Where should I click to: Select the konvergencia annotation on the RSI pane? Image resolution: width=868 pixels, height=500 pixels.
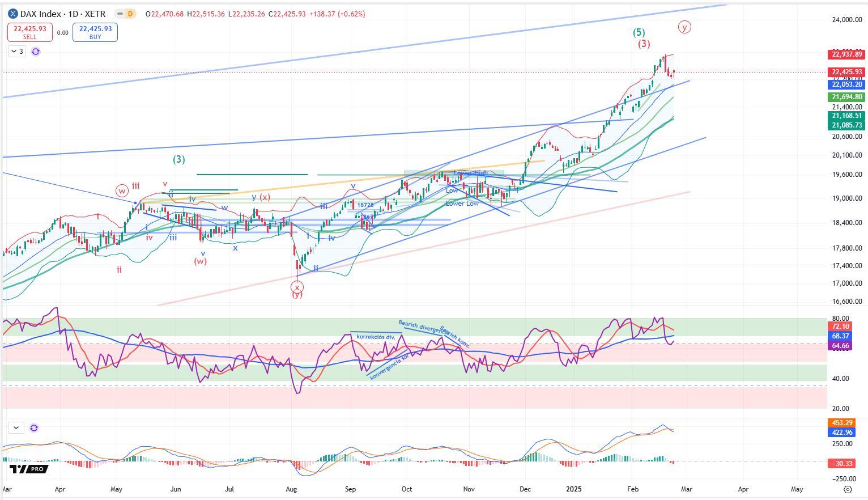pos(389,367)
